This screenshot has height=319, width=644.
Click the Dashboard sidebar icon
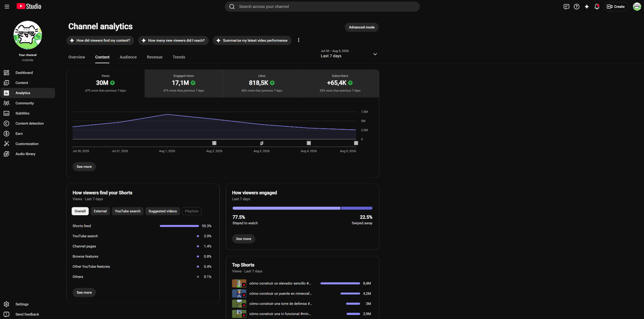(6, 73)
